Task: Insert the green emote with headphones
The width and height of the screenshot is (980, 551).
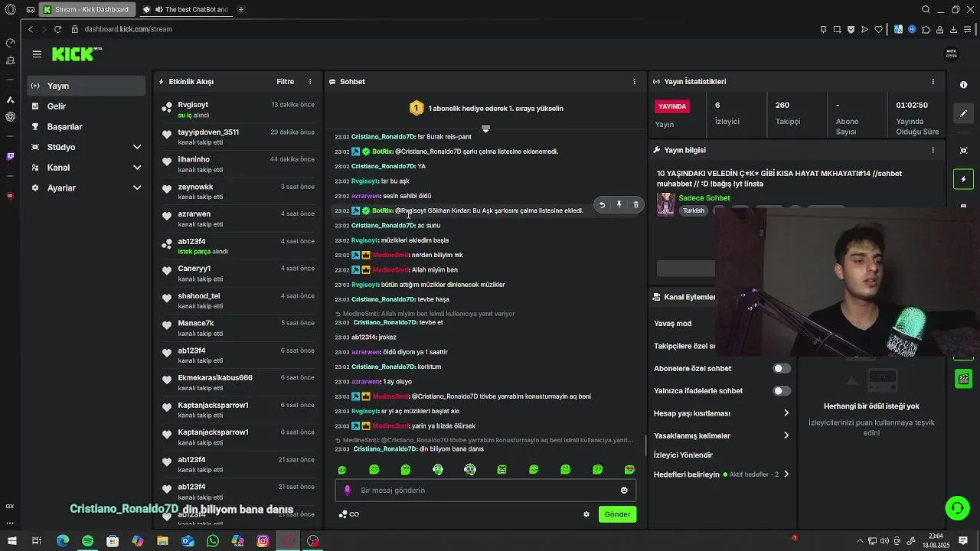Action: tap(438, 470)
